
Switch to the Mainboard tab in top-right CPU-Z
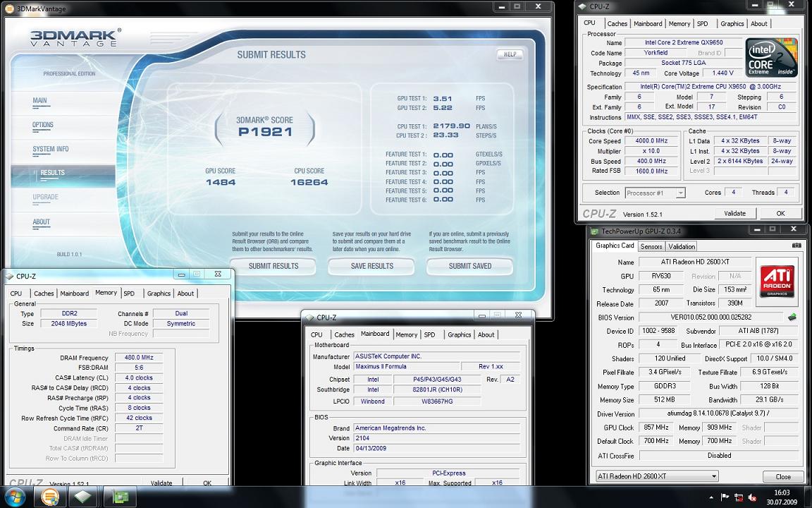coord(648,24)
